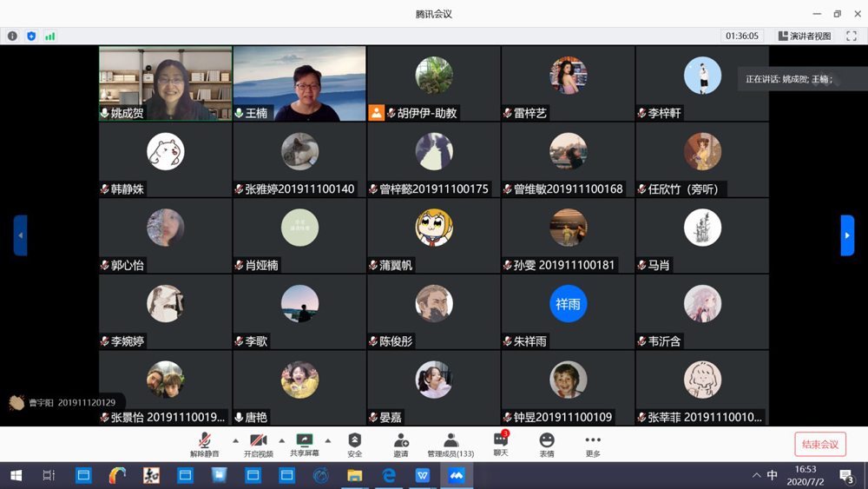Click the green network signal indicator
Image resolution: width=868 pixels, height=489 pixels.
pos(49,36)
